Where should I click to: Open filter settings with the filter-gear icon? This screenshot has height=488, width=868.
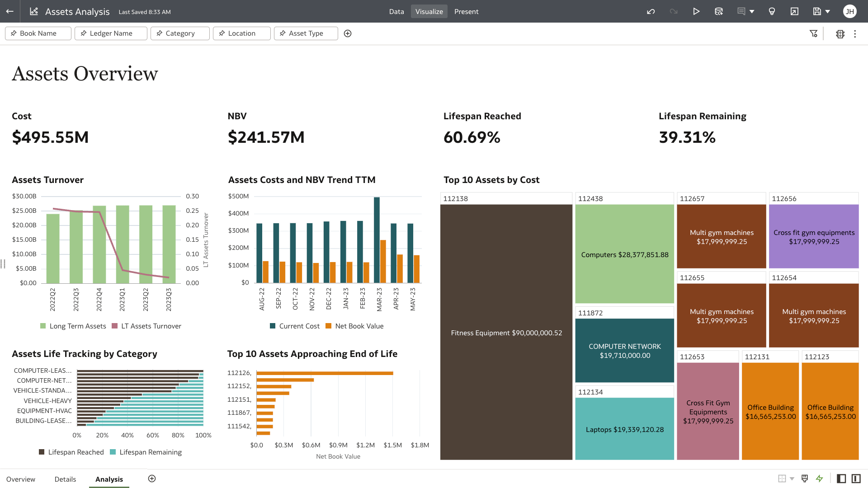(814, 33)
